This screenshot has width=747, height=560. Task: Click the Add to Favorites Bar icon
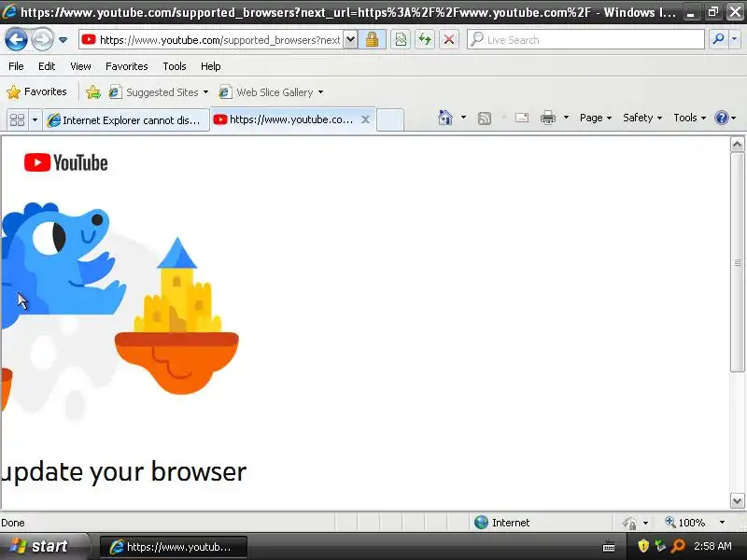pos(93,91)
